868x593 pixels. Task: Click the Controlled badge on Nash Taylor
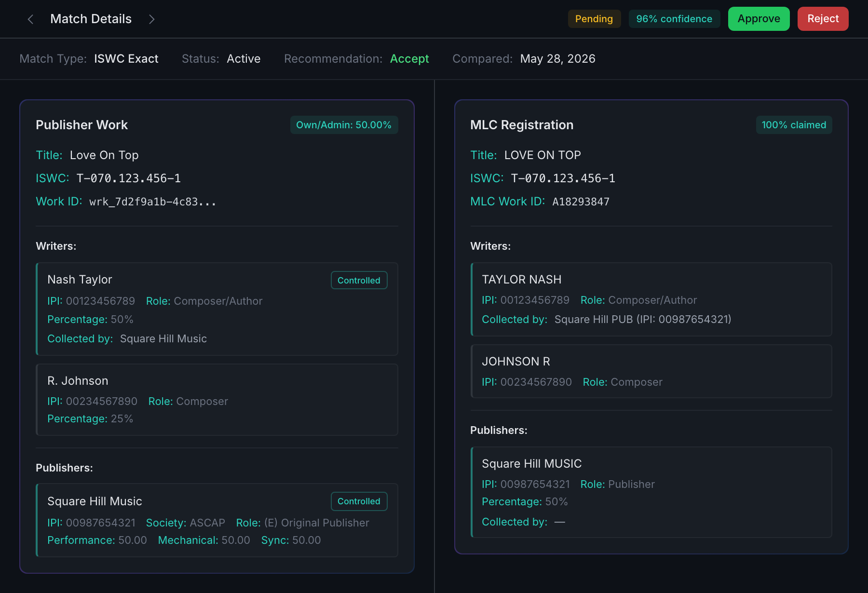[359, 280]
